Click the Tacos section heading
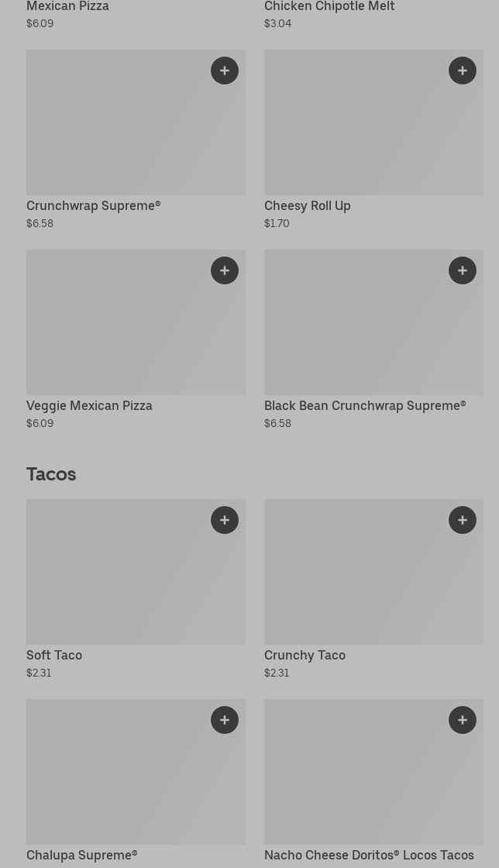This screenshot has width=499, height=868. (51, 474)
